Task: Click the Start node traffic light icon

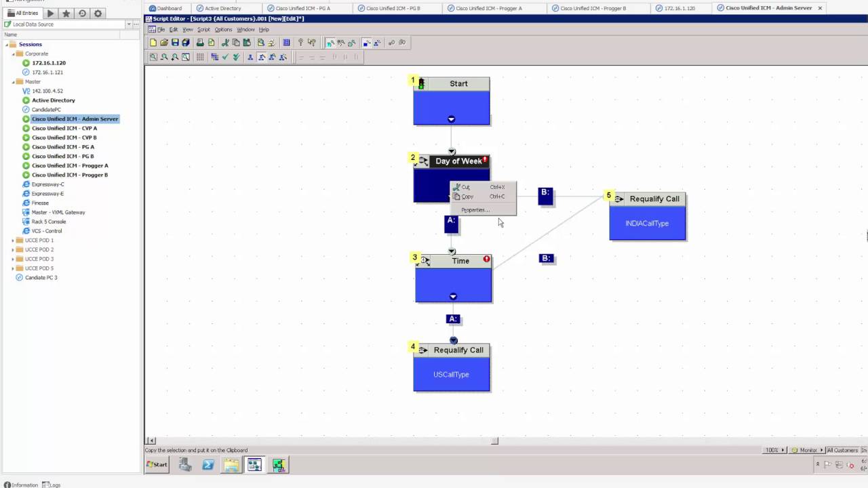Action: click(421, 84)
